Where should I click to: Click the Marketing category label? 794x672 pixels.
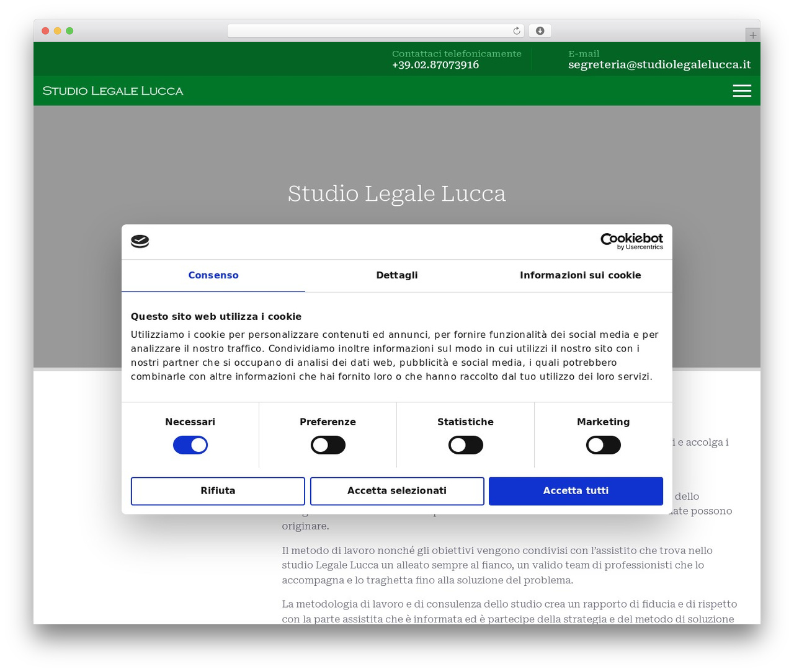[604, 422]
